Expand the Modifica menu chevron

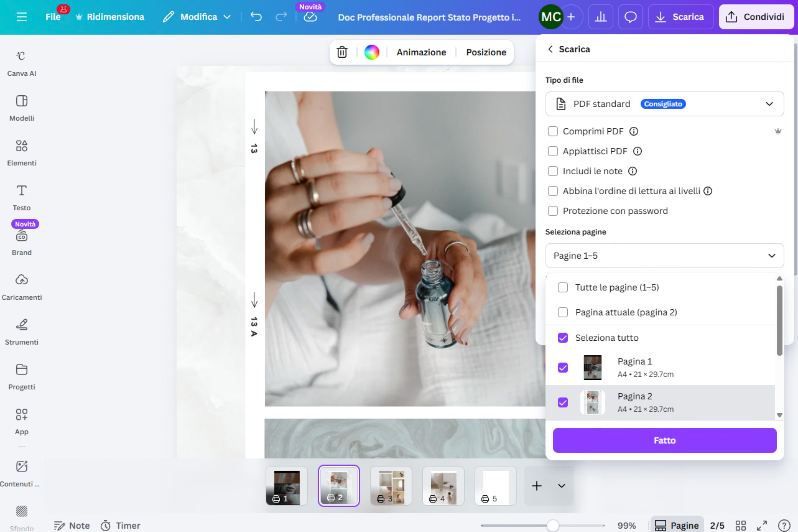[227, 17]
